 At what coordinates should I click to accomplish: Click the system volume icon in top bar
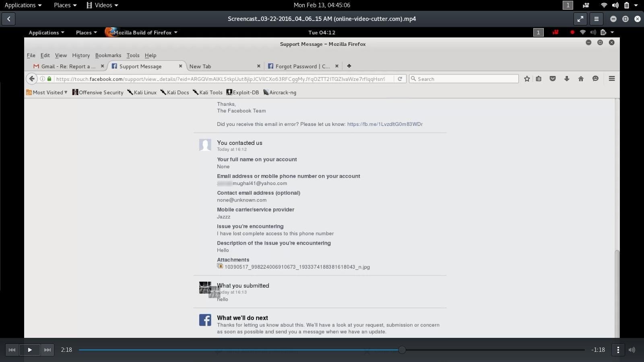(x=615, y=5)
